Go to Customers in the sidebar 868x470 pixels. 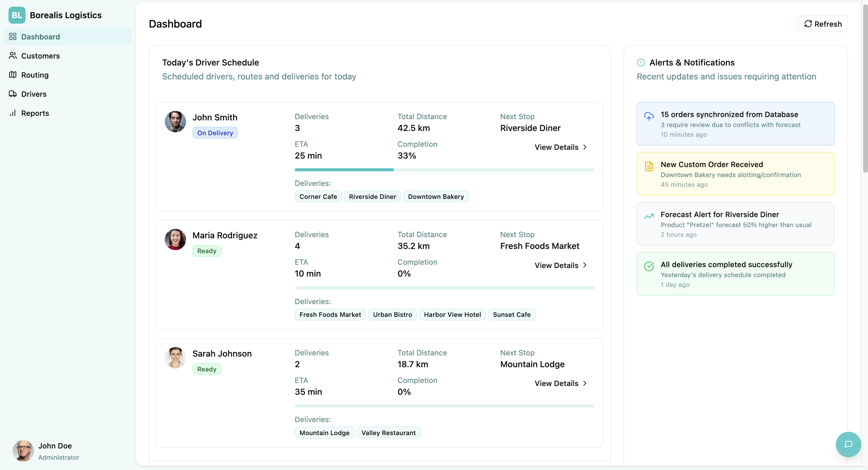pyautogui.click(x=68, y=55)
